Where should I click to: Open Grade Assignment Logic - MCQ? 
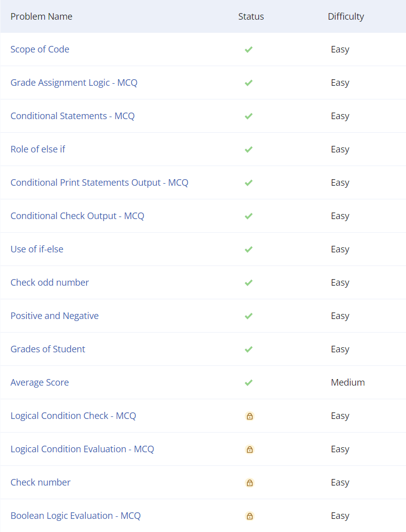74,82
